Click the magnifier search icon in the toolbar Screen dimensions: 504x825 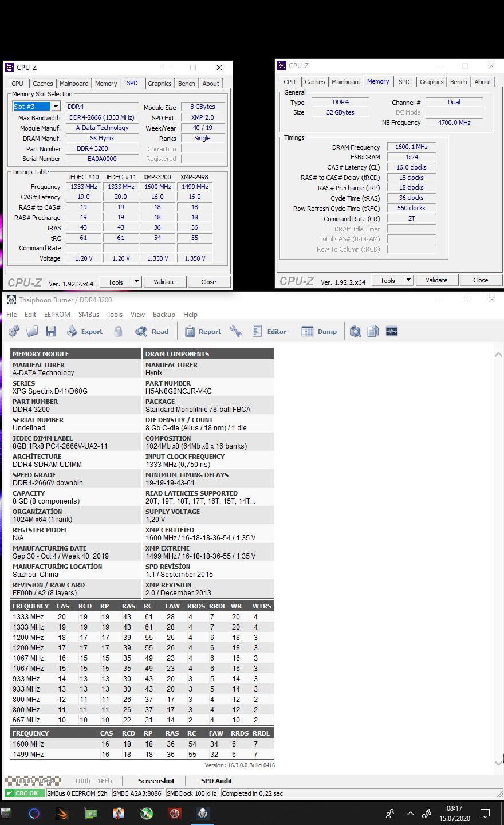tap(355, 331)
